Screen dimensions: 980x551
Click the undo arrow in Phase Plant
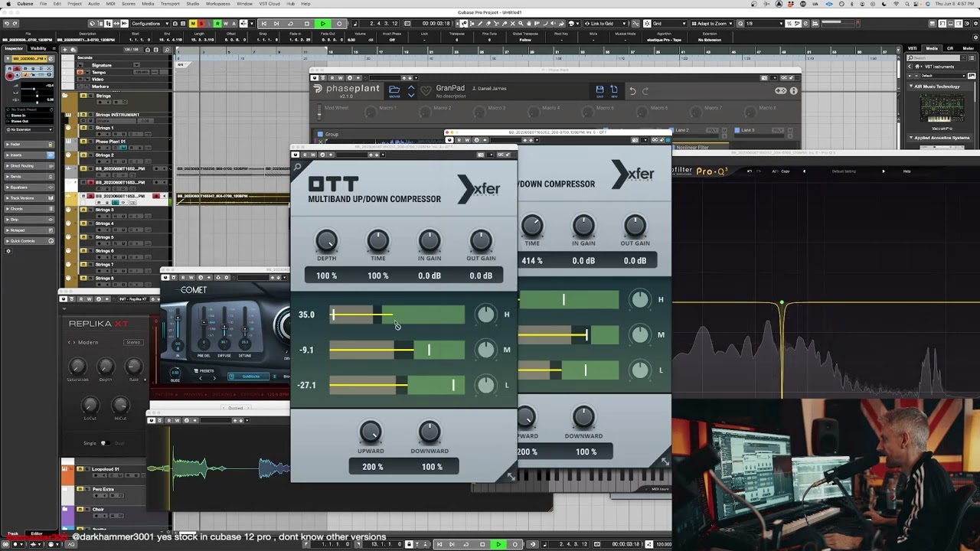(632, 90)
